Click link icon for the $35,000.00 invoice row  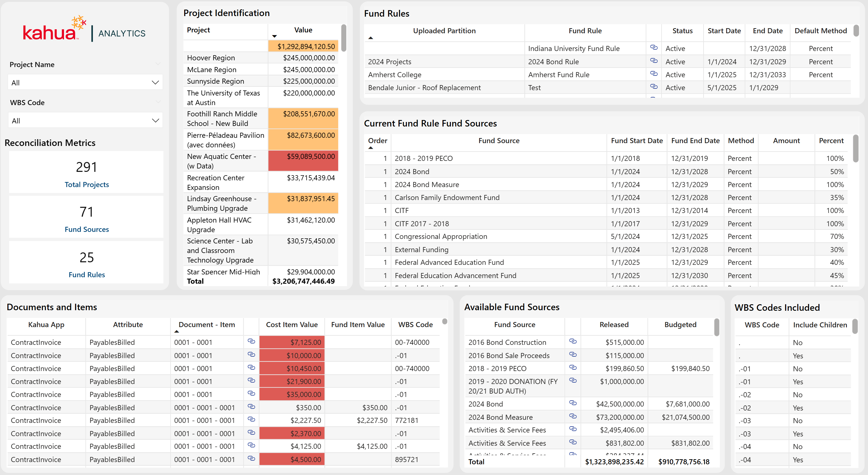(x=251, y=394)
